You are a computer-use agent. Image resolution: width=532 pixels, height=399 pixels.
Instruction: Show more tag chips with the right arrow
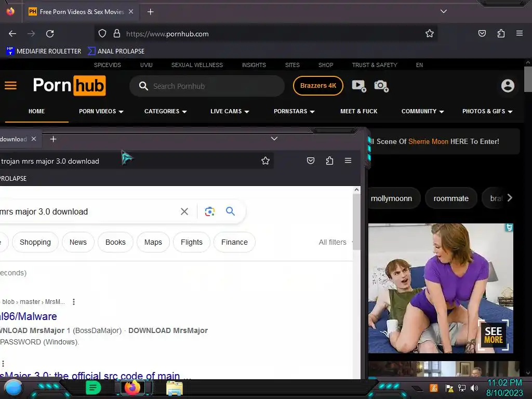pyautogui.click(x=510, y=198)
